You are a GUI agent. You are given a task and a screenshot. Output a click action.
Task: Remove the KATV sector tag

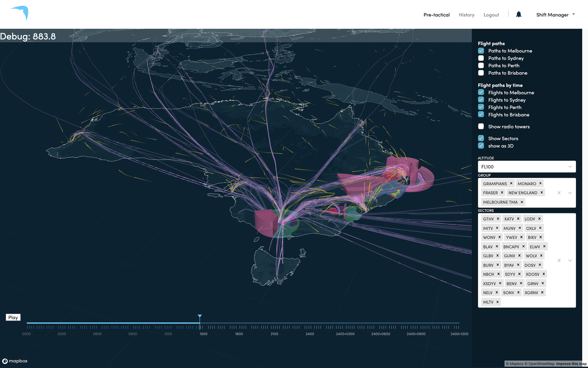[x=518, y=219]
